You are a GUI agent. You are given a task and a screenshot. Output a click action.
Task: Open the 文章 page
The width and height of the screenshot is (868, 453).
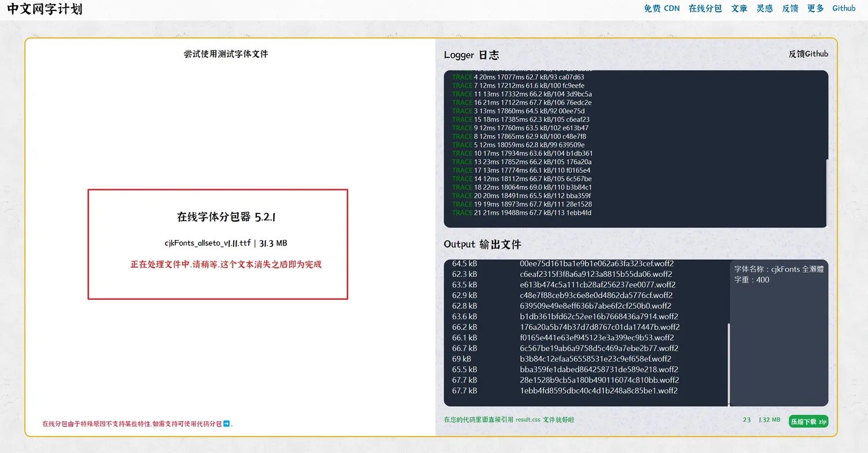coord(739,9)
